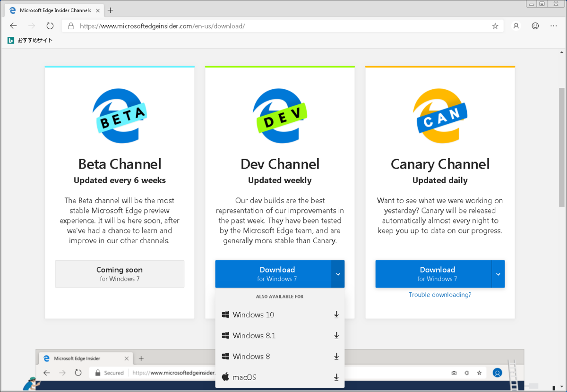The width and height of the screenshot is (567, 392).
Task: Click the Updated daily text
Action: 440,180
